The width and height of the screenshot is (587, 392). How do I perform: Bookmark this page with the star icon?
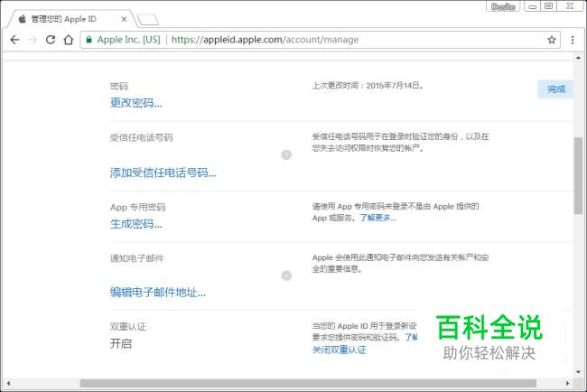coord(552,40)
